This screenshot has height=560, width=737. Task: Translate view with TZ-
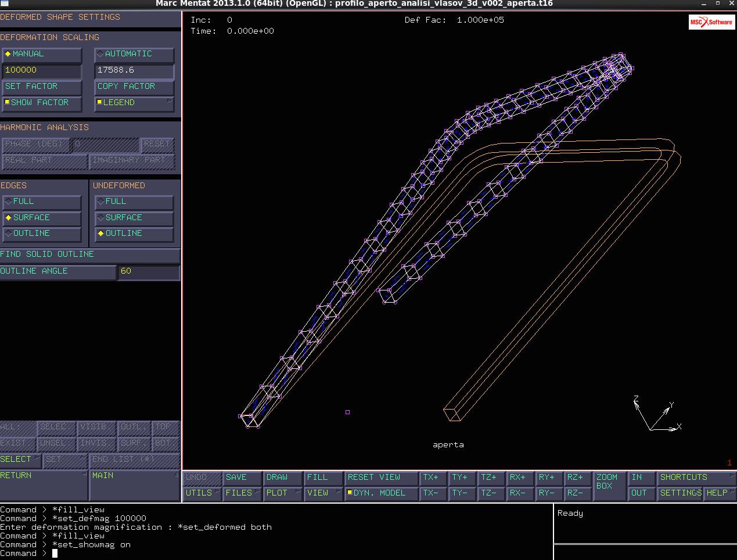(491, 493)
